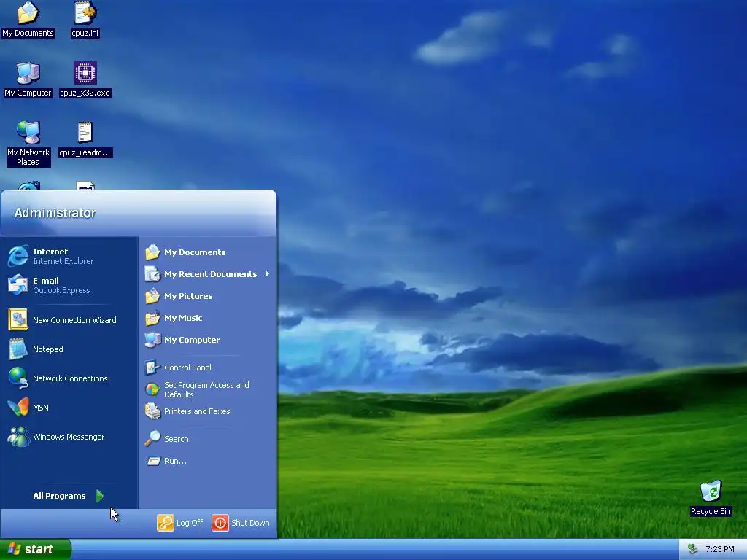Open the New Connection Wizard icon

coord(18,320)
